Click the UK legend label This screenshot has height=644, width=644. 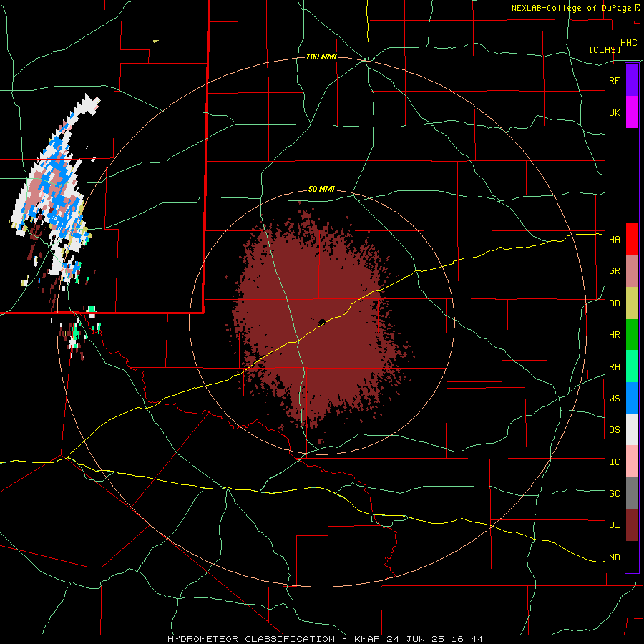click(x=615, y=112)
